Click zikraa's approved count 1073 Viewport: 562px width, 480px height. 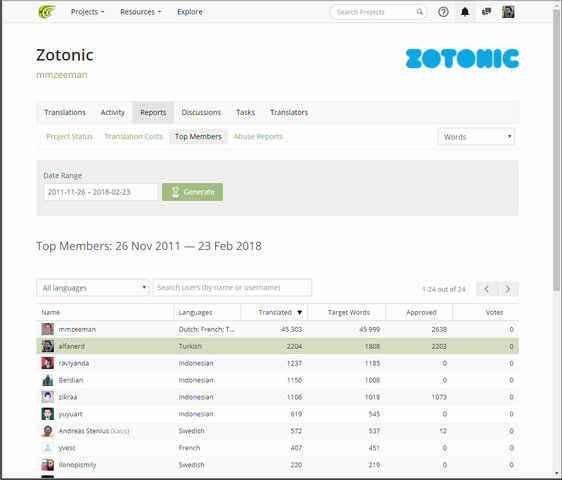coord(439,397)
